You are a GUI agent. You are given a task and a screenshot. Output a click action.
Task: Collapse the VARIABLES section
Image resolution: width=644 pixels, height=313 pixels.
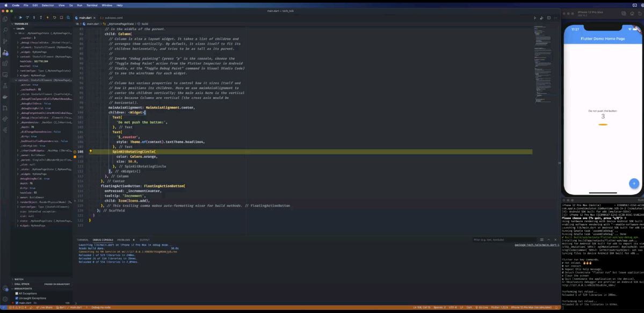coord(21,24)
